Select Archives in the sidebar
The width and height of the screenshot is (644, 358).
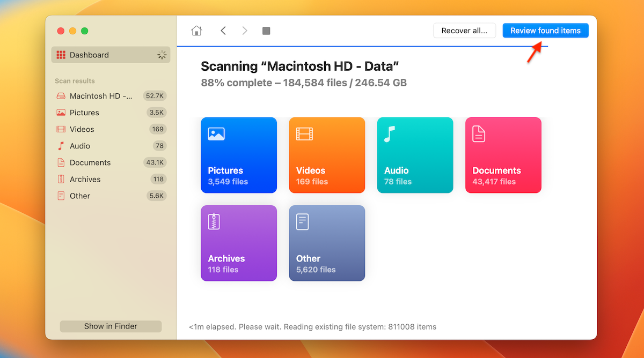click(111, 179)
